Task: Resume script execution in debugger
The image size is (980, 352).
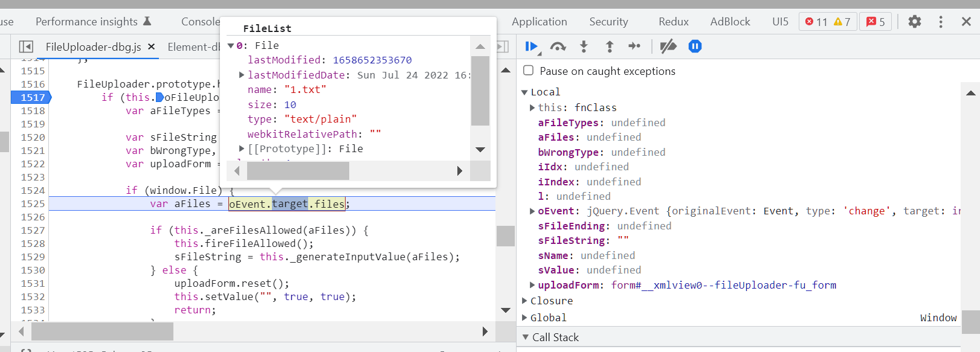Action: tap(531, 46)
